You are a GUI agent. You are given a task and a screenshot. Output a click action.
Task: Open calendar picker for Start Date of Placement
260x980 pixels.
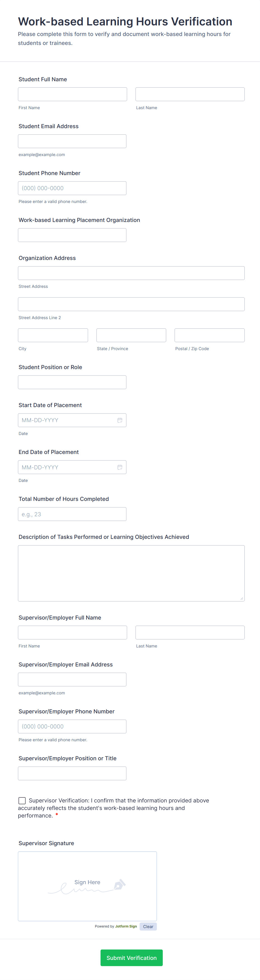tap(120, 420)
